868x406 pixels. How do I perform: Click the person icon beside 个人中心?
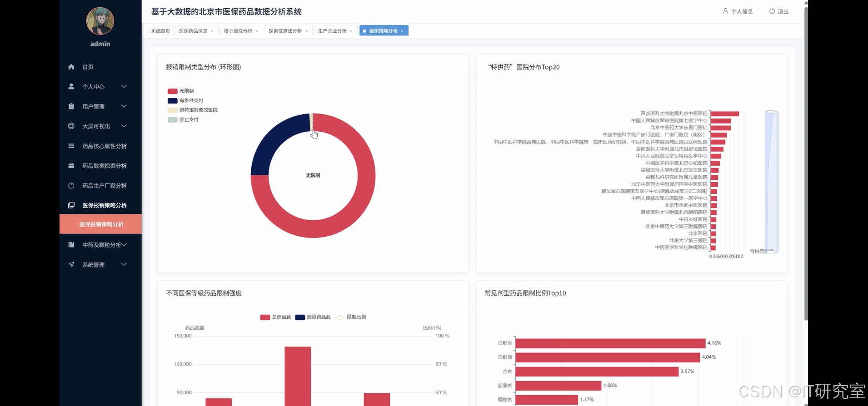pyautogui.click(x=71, y=86)
